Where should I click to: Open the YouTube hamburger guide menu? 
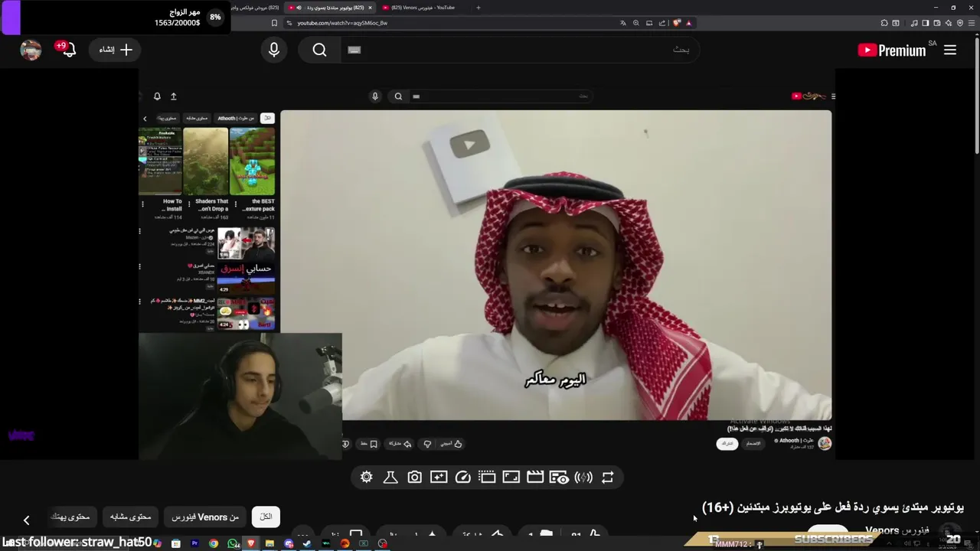coord(950,50)
